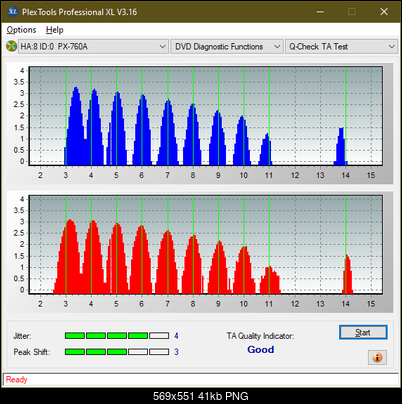Open the Help menu

click(55, 30)
